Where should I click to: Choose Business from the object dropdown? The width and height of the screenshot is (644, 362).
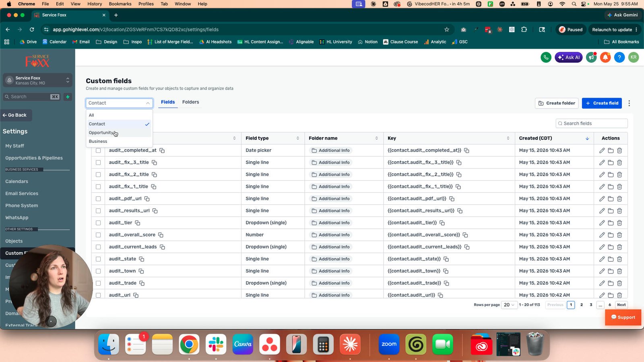point(119,142)
